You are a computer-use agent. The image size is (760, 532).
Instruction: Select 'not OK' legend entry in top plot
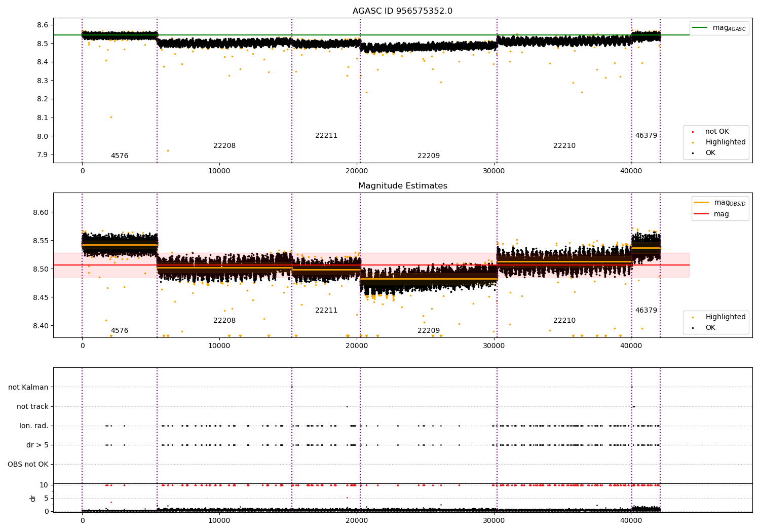717,132
